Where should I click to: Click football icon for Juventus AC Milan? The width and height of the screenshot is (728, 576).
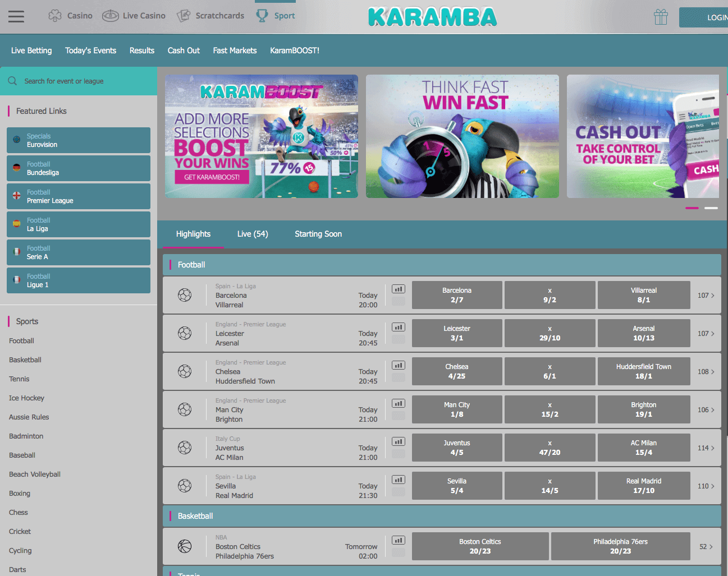pos(185,448)
